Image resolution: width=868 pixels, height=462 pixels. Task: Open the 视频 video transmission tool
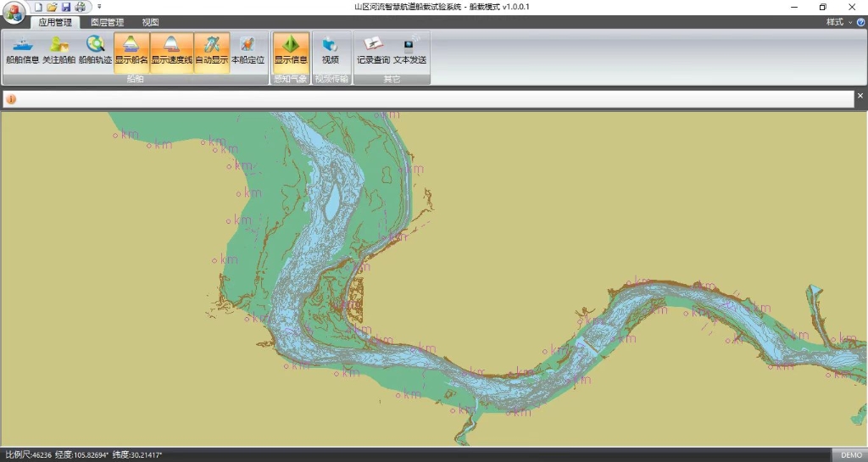click(330, 52)
